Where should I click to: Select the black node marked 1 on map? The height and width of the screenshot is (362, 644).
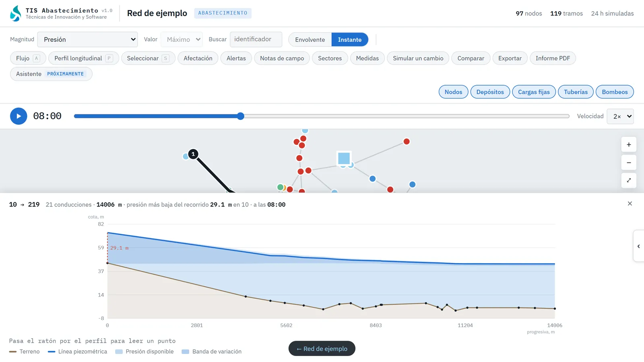coord(193,154)
